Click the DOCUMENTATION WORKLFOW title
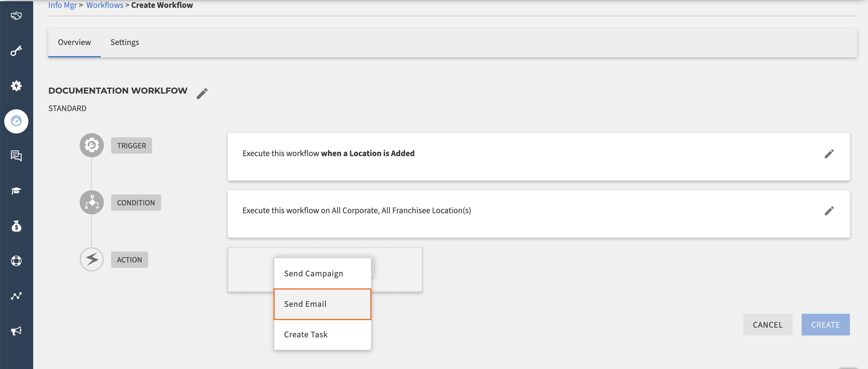 [118, 91]
